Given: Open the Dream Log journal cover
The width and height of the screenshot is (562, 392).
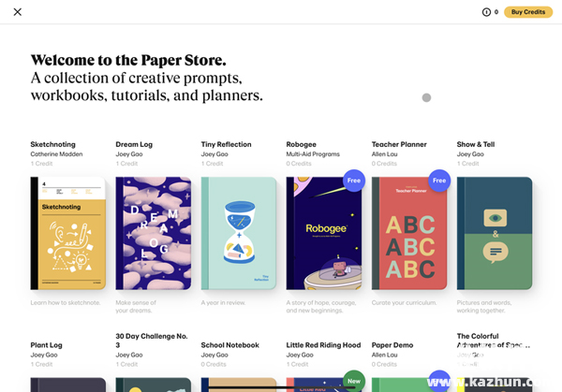Looking at the screenshot, I should pos(153,233).
